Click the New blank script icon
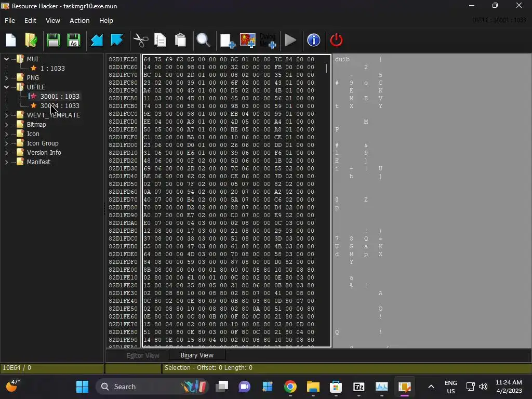 pyautogui.click(x=11, y=40)
